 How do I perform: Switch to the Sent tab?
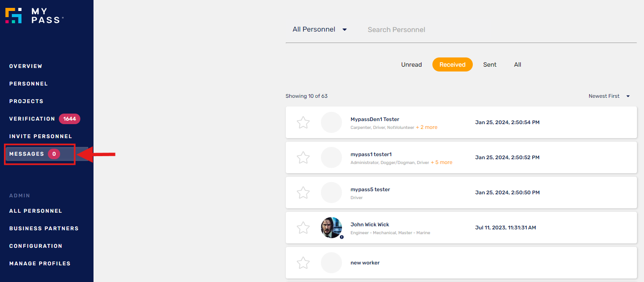(489, 64)
